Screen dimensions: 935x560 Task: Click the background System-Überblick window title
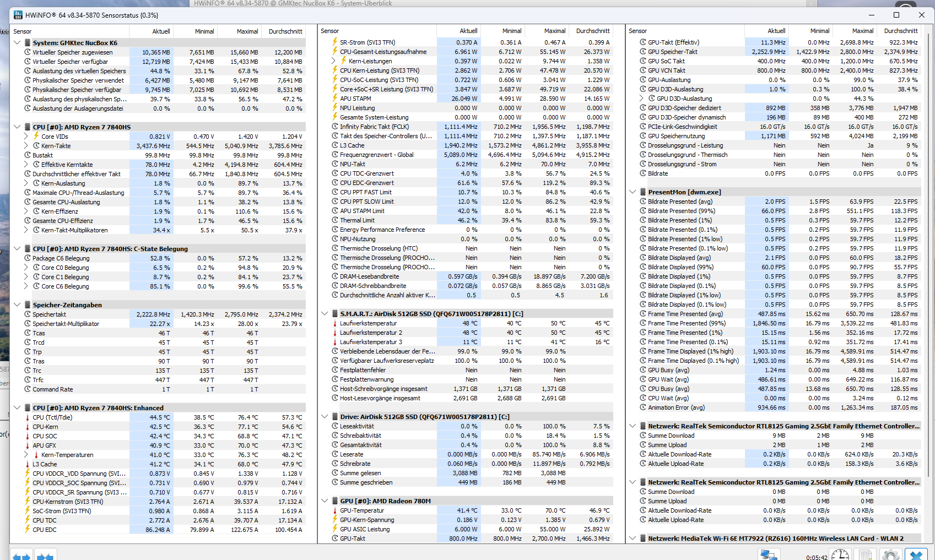click(x=293, y=3)
